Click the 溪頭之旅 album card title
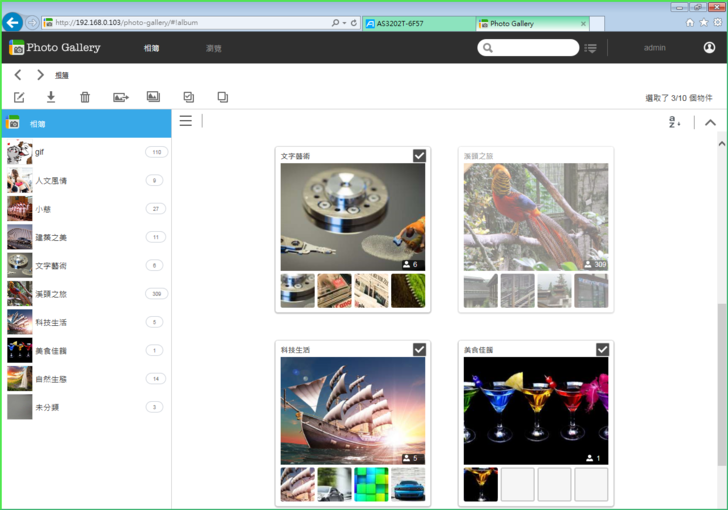 pos(478,156)
